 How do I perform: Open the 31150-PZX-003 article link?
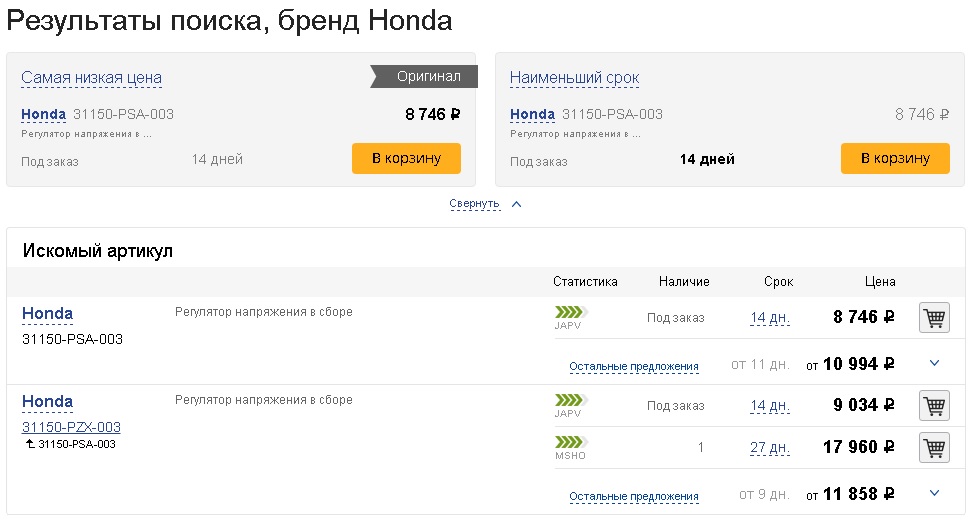71,427
